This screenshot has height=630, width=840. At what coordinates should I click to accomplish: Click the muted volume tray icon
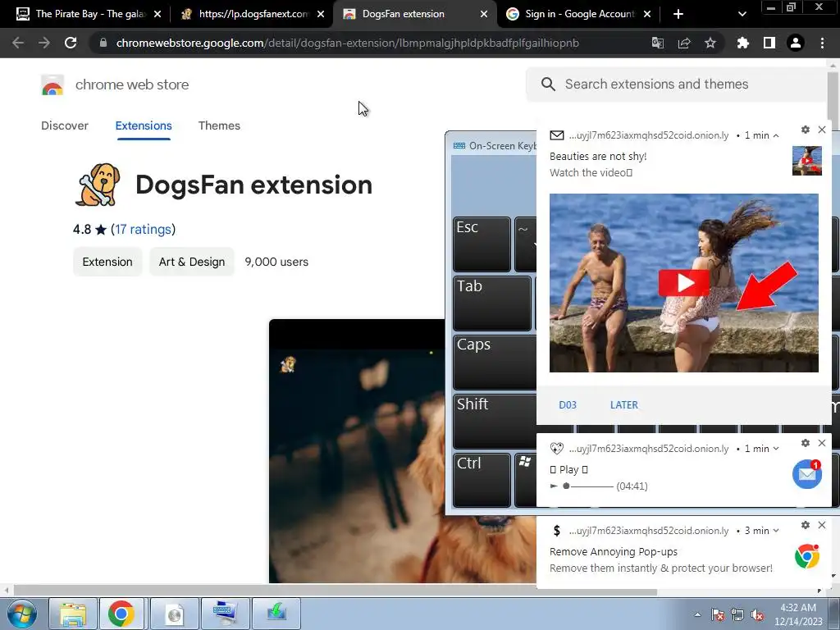pos(757,615)
